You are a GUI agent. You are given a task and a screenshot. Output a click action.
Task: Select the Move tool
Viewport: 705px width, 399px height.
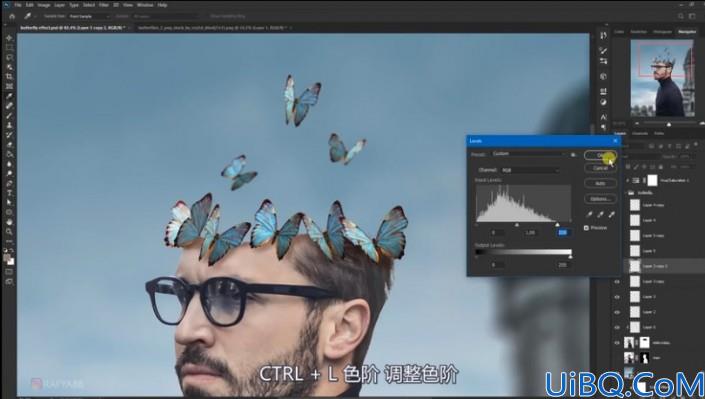9,38
